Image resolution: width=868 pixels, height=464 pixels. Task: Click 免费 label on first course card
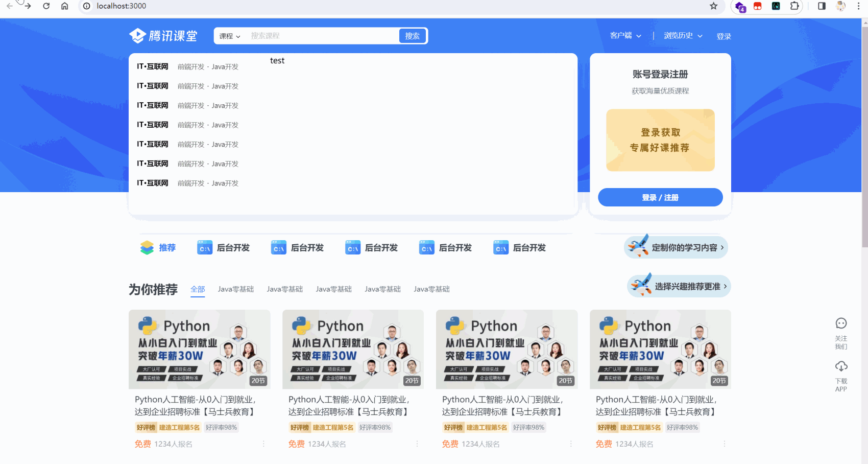click(143, 444)
